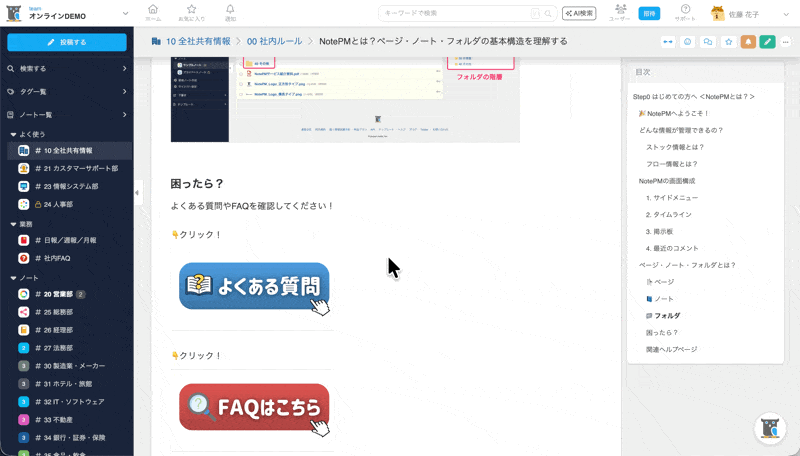Screen dimensions: 800x456
Task: Collapse the sidebar with the arrow handle
Action: (x=137, y=192)
